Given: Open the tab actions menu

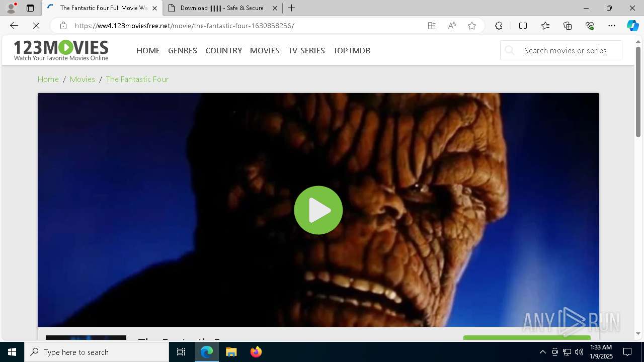Looking at the screenshot, I should click(30, 8).
